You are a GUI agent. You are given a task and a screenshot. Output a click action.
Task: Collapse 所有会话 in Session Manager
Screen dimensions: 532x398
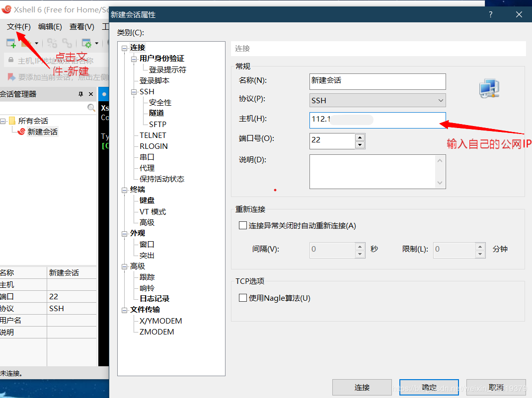pyautogui.click(x=3, y=121)
